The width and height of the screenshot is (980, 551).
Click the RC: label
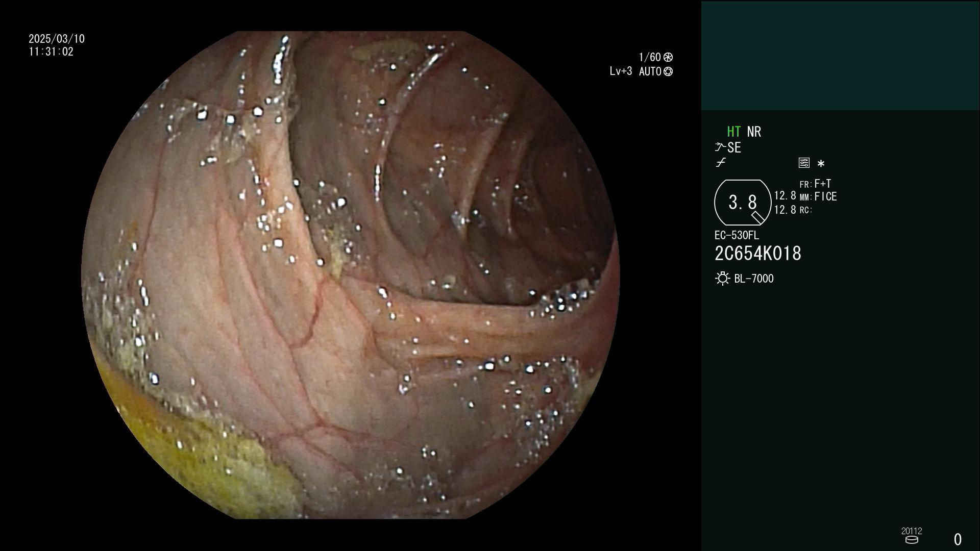(806, 210)
